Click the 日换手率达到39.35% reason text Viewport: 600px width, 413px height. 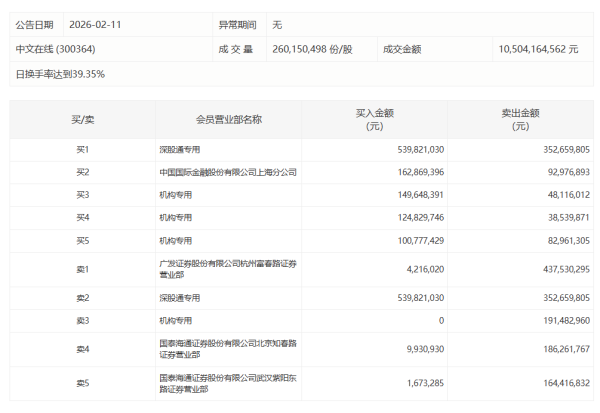(x=60, y=74)
